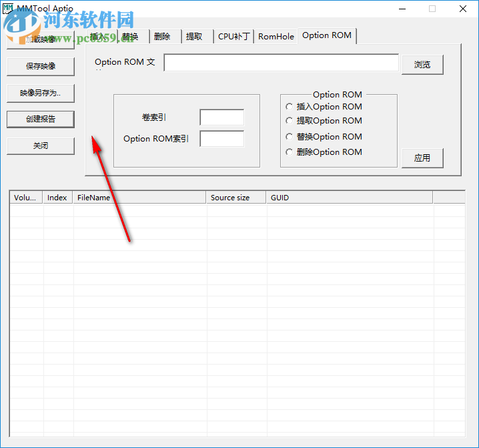This screenshot has height=448, width=479.
Task: Click the 加载映像 button
Action: tap(41, 39)
